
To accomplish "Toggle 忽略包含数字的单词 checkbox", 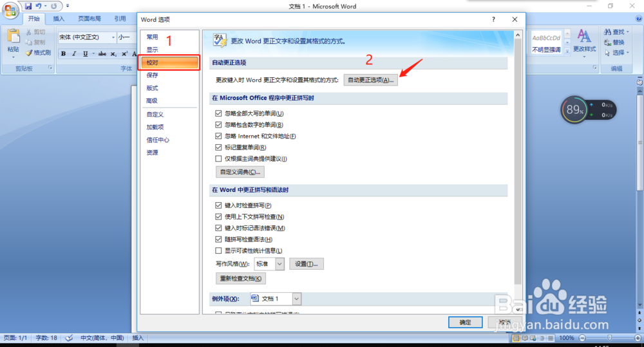I will [x=218, y=125].
